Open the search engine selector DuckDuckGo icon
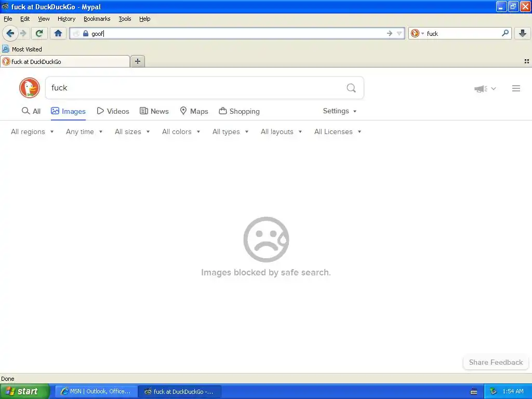 click(x=417, y=33)
